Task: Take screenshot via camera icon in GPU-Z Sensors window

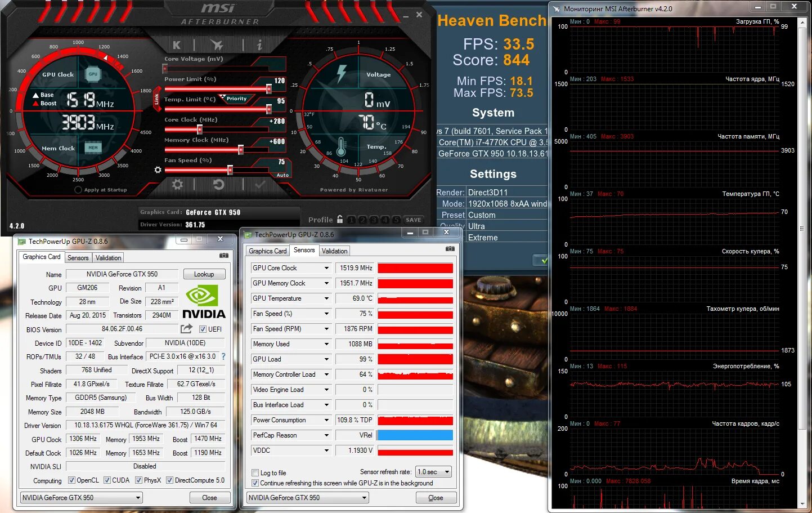Action: 450,248
